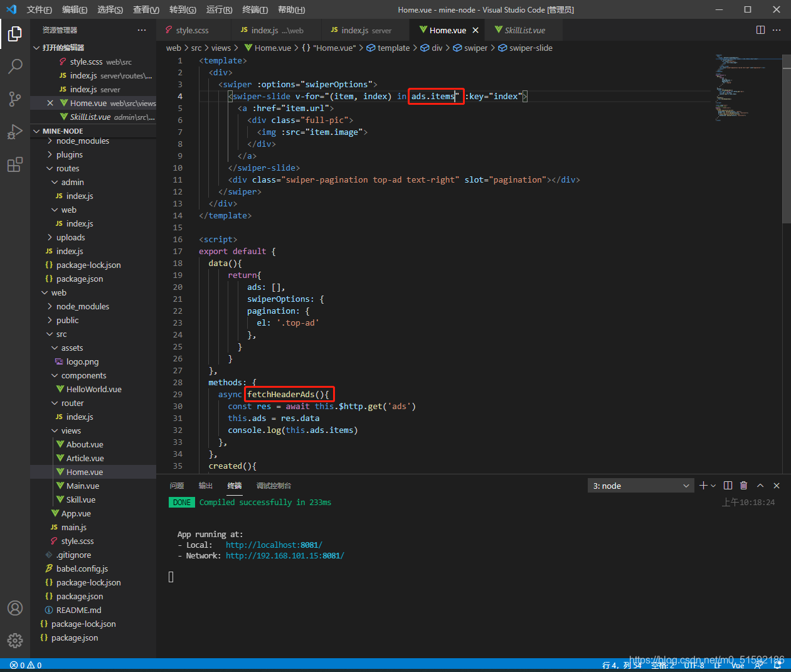Toggle maximized panel size arrow
This screenshot has width=791, height=672.
[x=760, y=486]
